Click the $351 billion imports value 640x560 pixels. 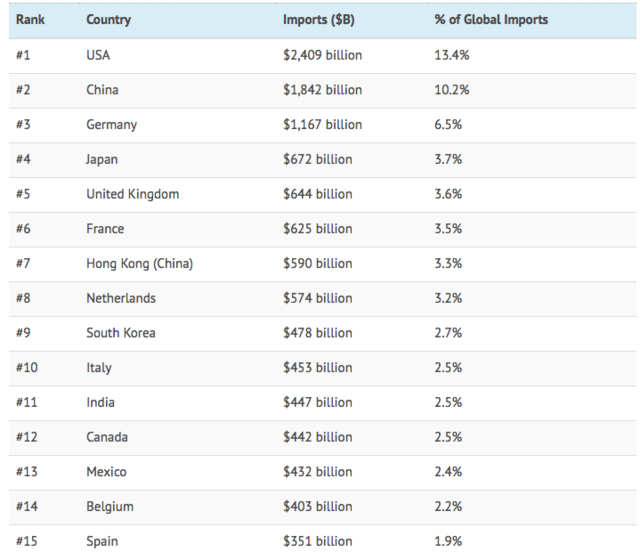pos(318,541)
